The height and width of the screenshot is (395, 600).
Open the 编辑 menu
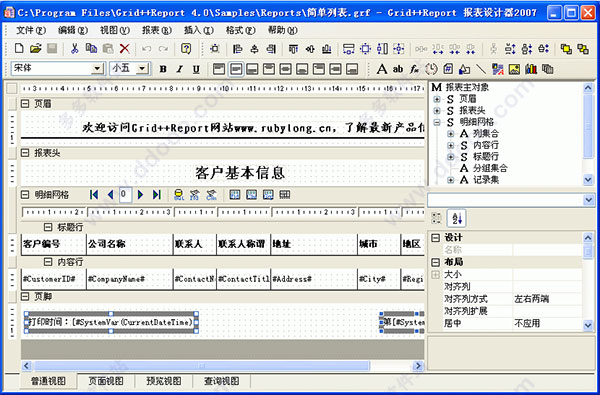coord(73,30)
